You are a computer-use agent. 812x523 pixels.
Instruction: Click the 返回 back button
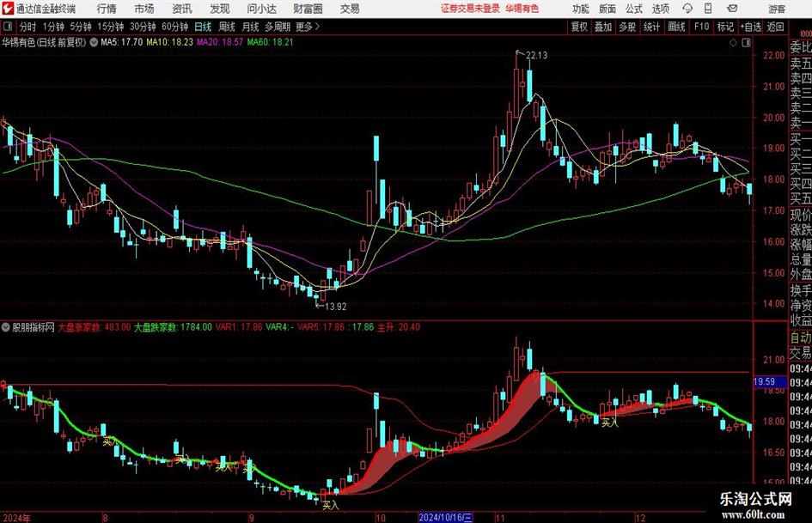point(775,27)
